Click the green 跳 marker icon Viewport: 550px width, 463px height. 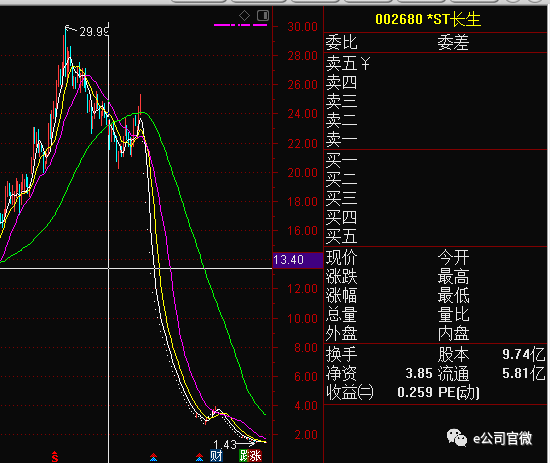pos(244,456)
